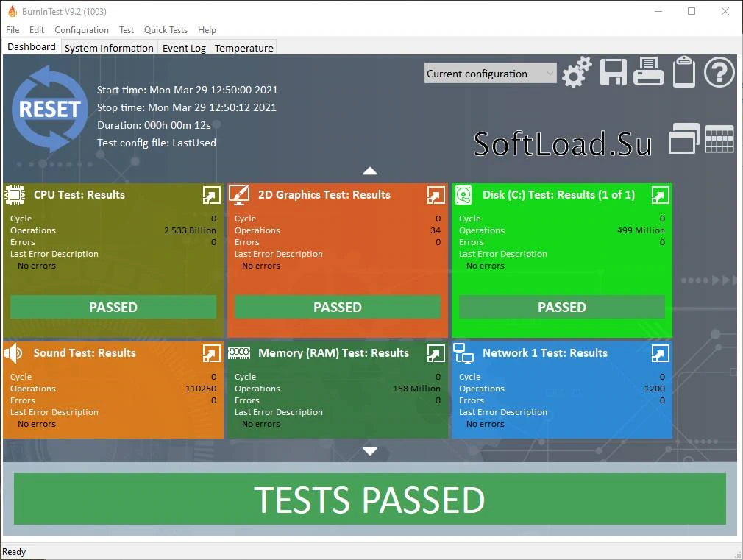Open the Edit menu
743x560 pixels.
tap(37, 30)
